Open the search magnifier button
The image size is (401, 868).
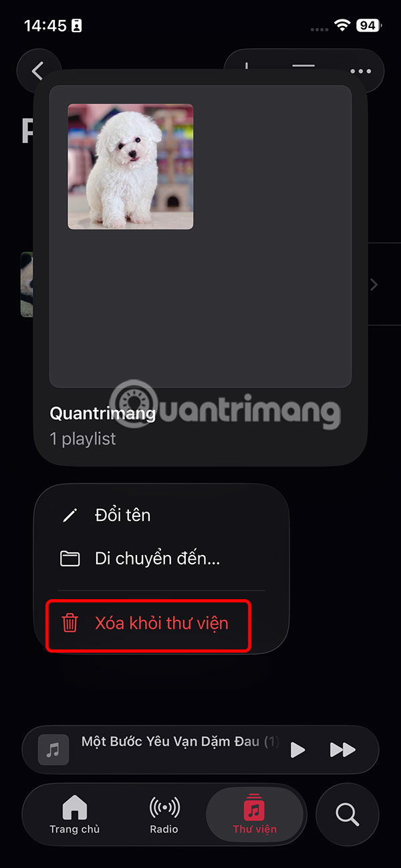(x=347, y=815)
